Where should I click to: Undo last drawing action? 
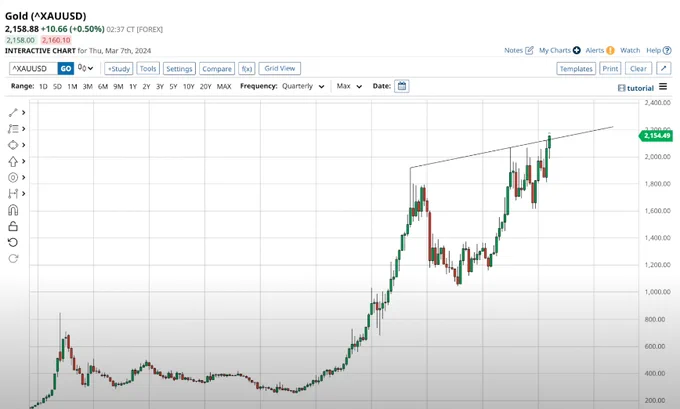tap(13, 242)
